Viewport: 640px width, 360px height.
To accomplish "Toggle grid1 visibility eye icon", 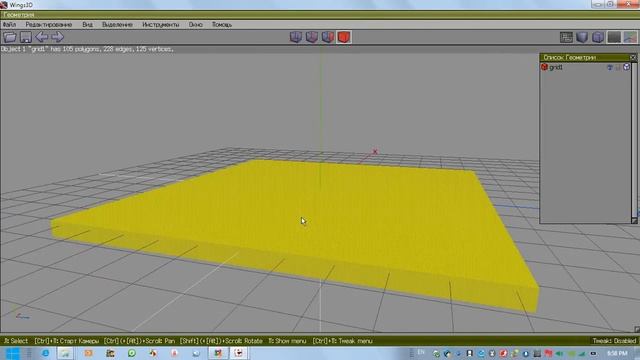I will (610, 67).
